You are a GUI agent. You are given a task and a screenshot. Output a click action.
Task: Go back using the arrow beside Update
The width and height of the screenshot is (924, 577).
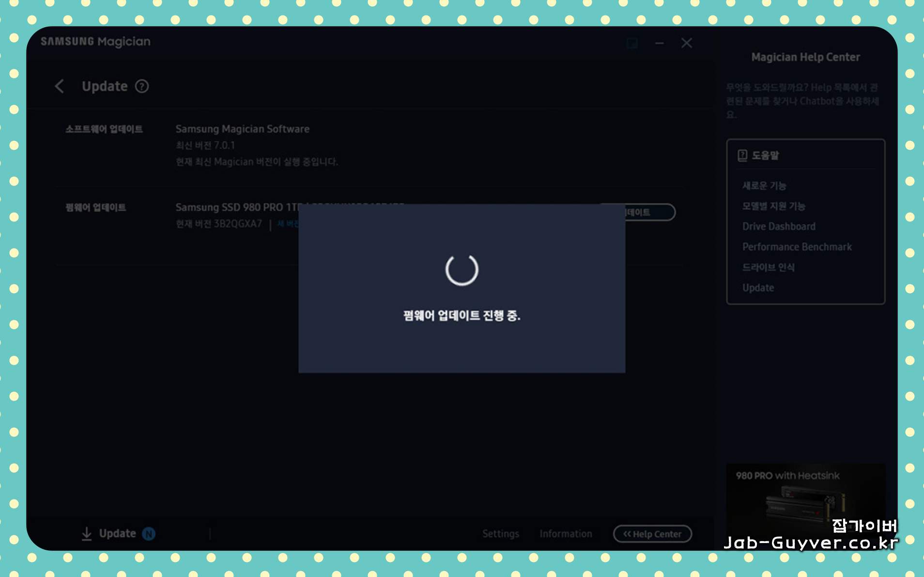coord(59,86)
